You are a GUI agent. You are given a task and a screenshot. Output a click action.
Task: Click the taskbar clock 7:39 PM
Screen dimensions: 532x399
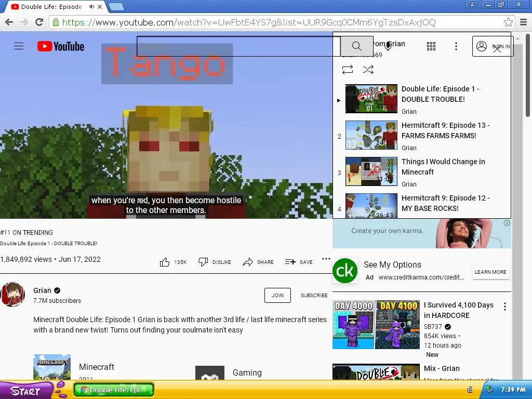click(x=513, y=390)
